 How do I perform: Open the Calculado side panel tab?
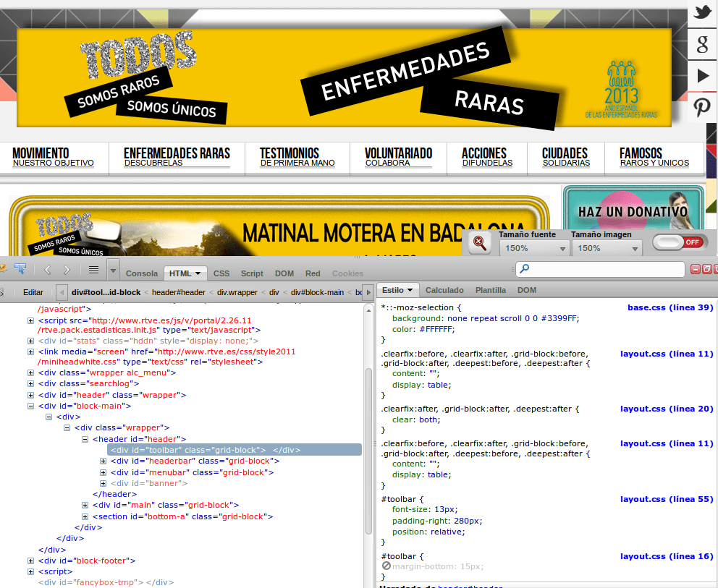tap(444, 290)
